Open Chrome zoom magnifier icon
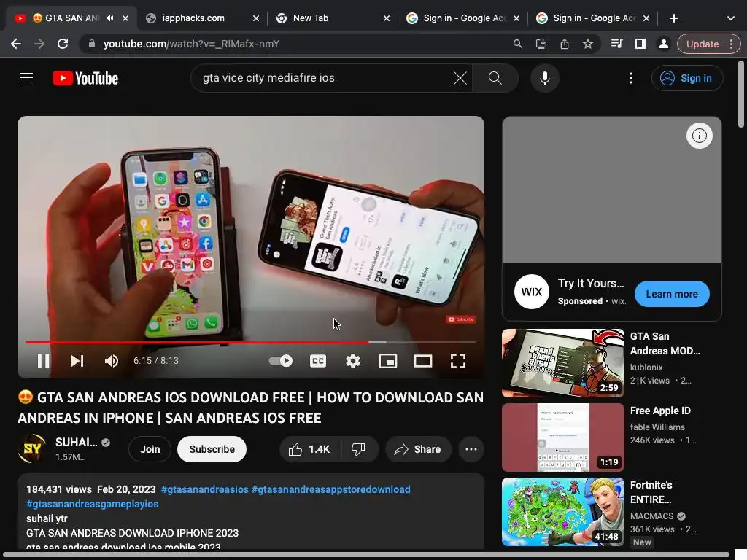Viewport: 747px width, 560px height. click(517, 44)
